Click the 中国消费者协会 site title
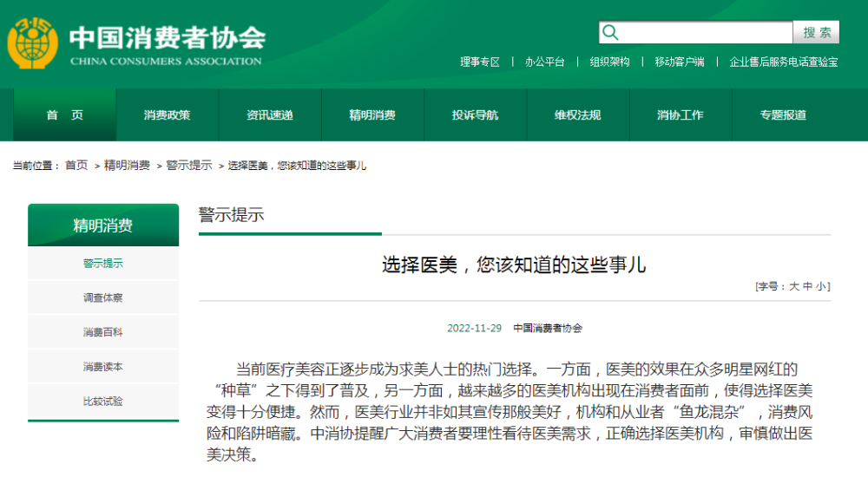 click(168, 37)
